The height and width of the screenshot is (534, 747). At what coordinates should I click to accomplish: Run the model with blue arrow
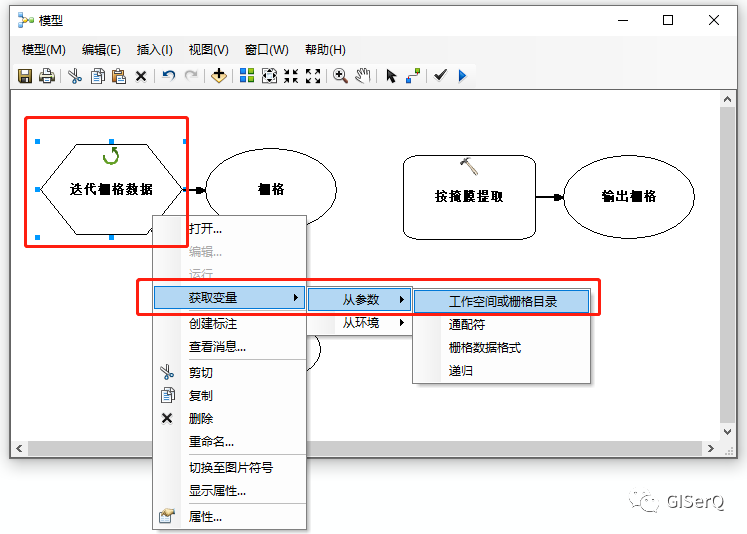click(x=462, y=76)
